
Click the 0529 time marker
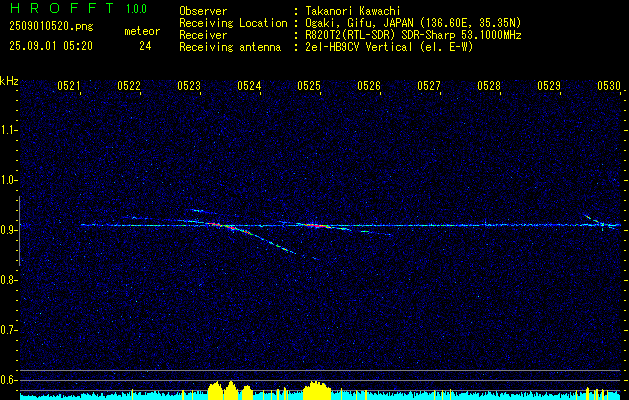tap(549, 86)
